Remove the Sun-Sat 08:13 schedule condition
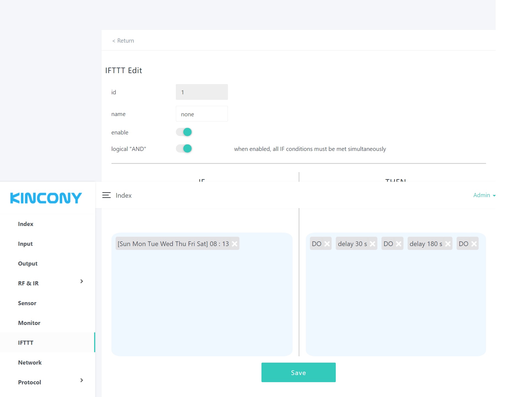This screenshot has width=532, height=397. click(x=234, y=244)
